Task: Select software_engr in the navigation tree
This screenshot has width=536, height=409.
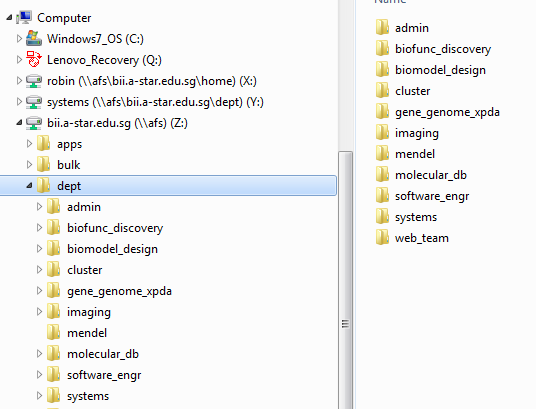Action: click(104, 375)
